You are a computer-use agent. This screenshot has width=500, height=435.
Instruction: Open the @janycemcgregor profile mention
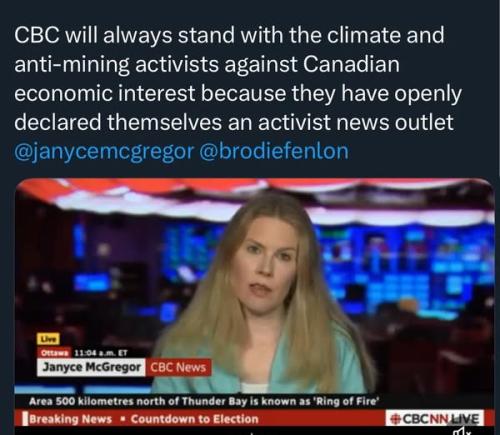[x=104, y=151]
